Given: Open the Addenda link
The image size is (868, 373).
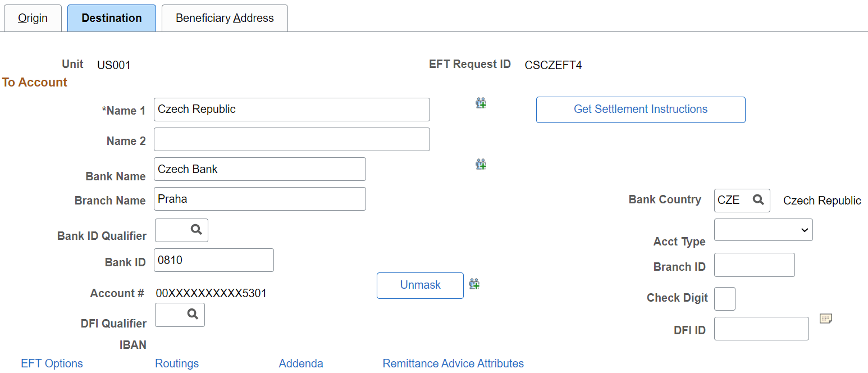Looking at the screenshot, I should click(300, 363).
